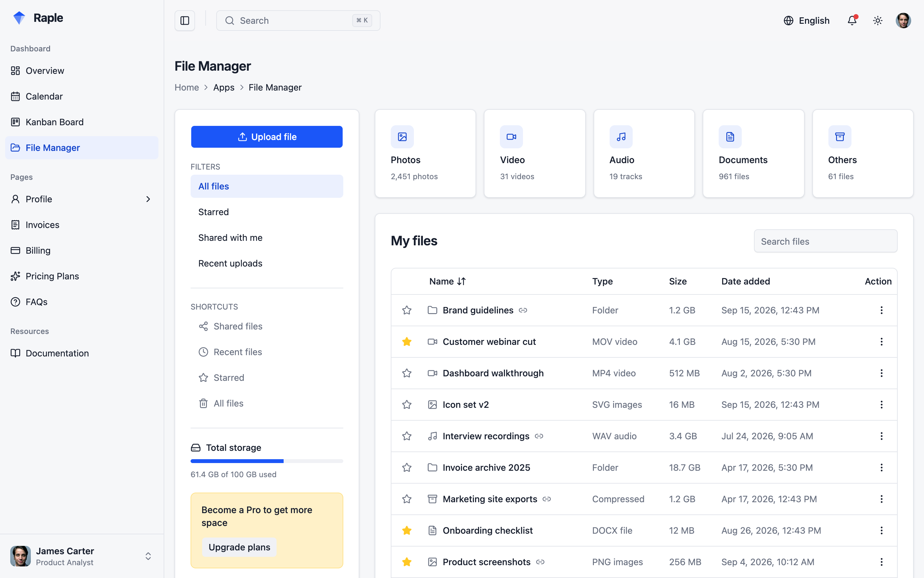Image resolution: width=924 pixels, height=578 pixels.
Task: Follow the Home breadcrumb link
Action: pos(186,88)
